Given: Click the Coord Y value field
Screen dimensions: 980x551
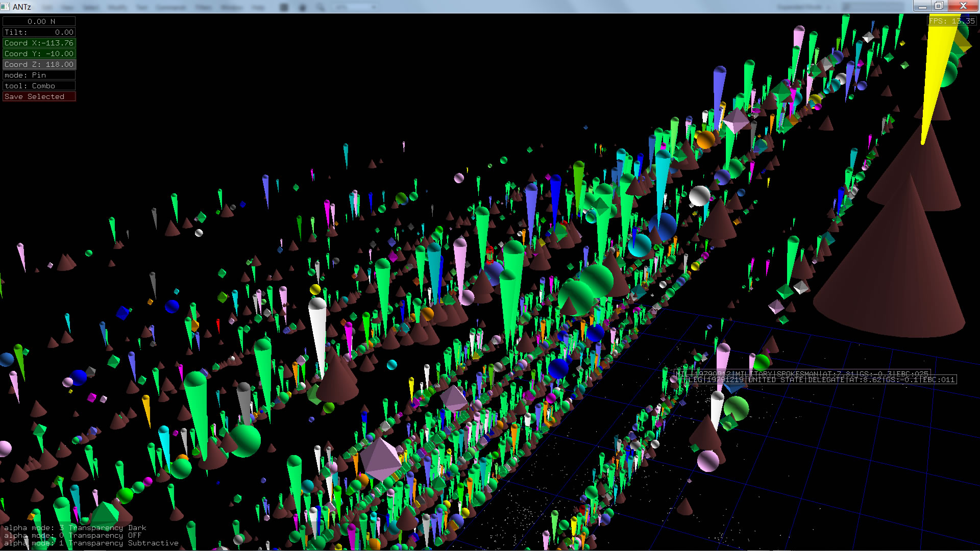Looking at the screenshot, I should [39, 54].
